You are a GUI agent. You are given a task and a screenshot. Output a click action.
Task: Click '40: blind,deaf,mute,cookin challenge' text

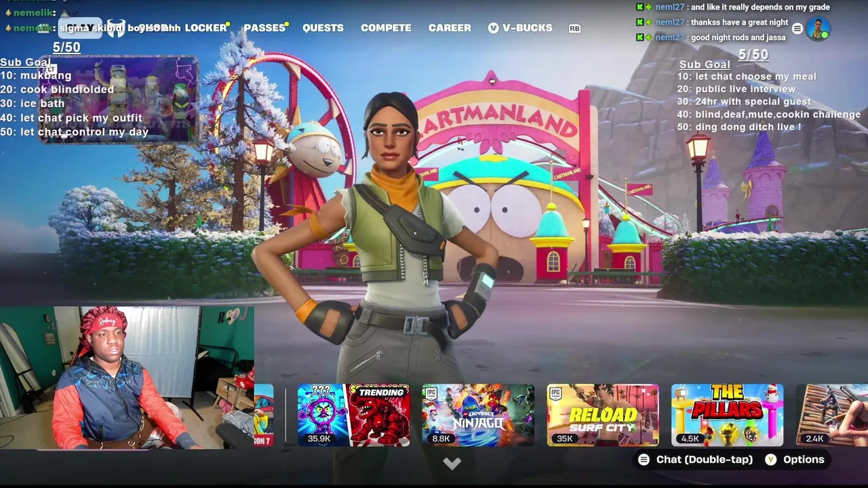769,115
